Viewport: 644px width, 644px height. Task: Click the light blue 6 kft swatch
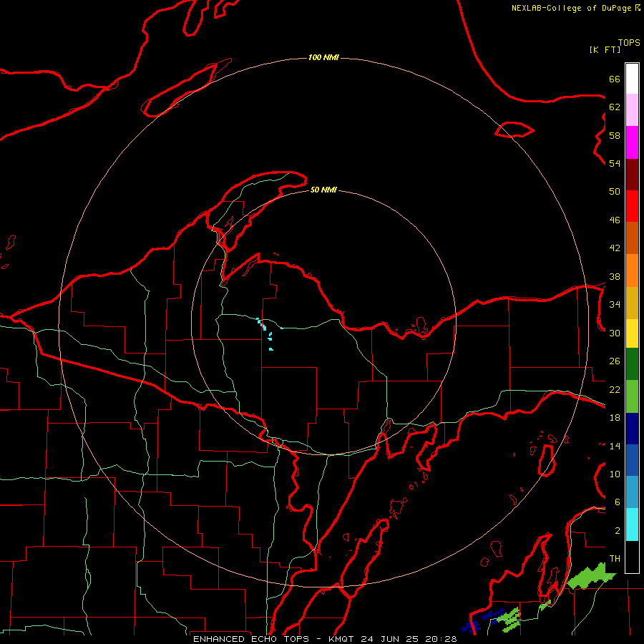(x=632, y=492)
